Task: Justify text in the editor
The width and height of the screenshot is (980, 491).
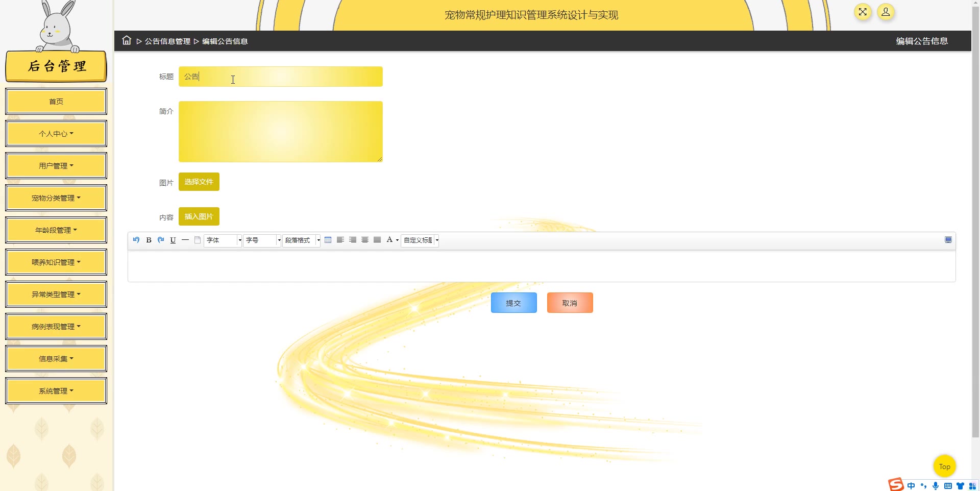Action: tap(377, 240)
